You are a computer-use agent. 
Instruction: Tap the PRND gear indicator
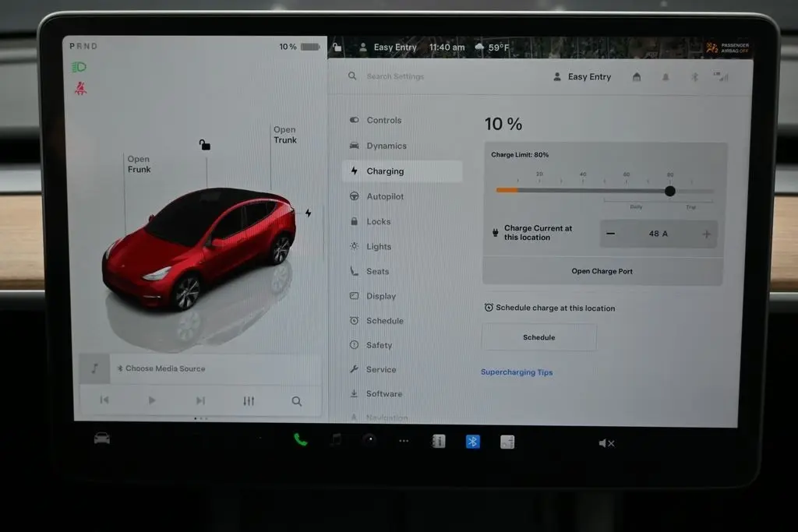pyautogui.click(x=83, y=46)
